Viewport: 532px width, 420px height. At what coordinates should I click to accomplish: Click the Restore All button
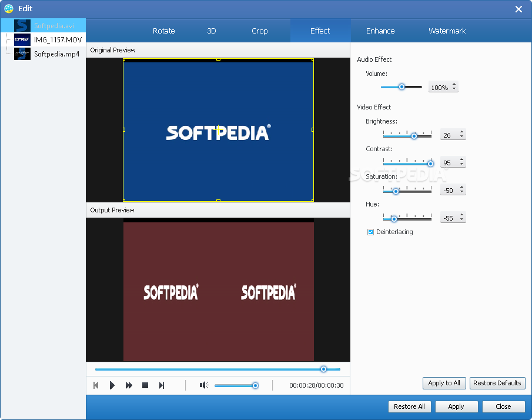409,406
